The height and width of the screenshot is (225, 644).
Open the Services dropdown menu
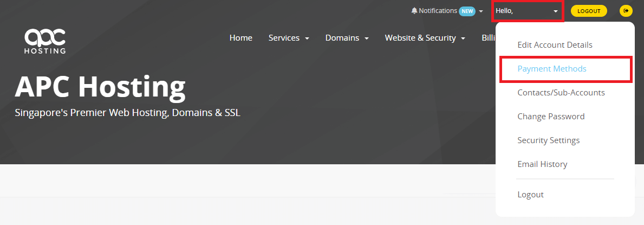[x=289, y=38]
